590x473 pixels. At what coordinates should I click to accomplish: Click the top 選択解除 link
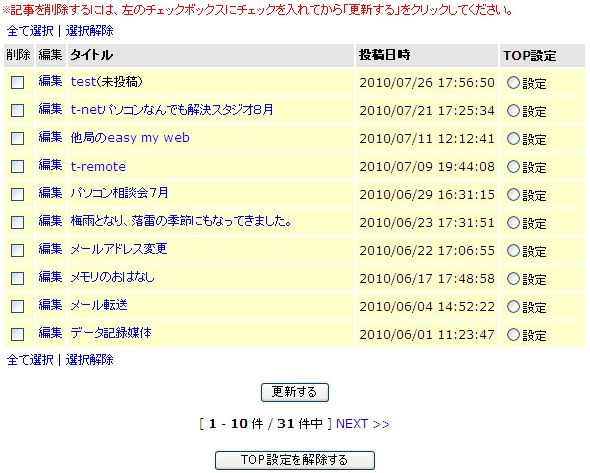point(89,31)
